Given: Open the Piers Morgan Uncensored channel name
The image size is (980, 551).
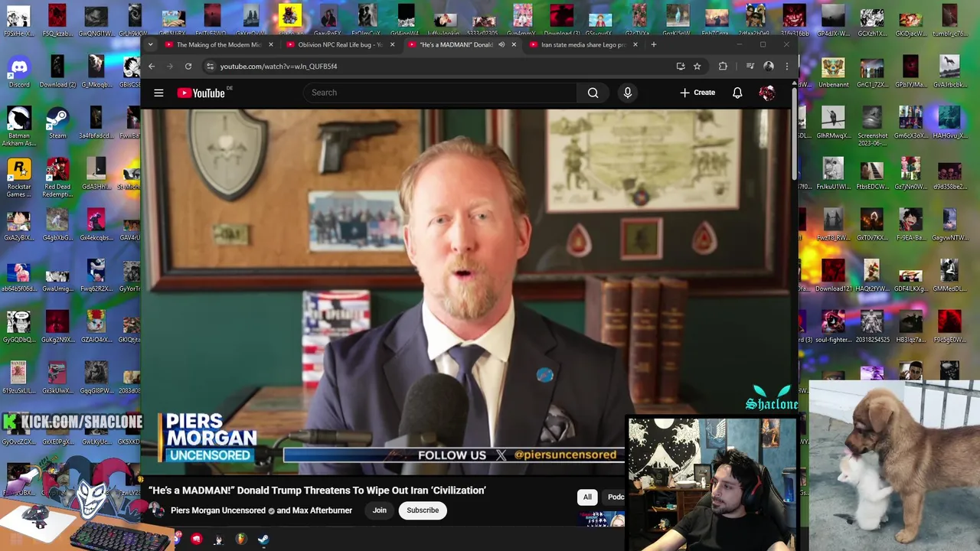Looking at the screenshot, I should (218, 510).
